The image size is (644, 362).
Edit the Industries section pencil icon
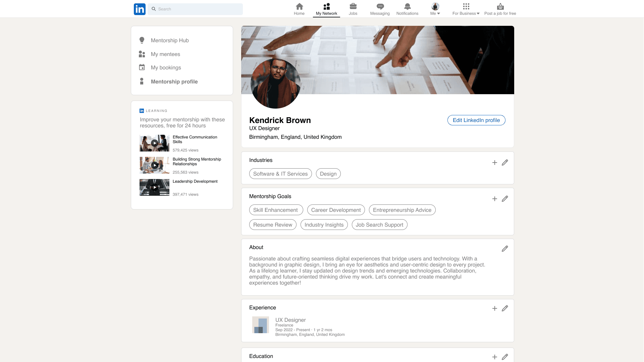505,163
